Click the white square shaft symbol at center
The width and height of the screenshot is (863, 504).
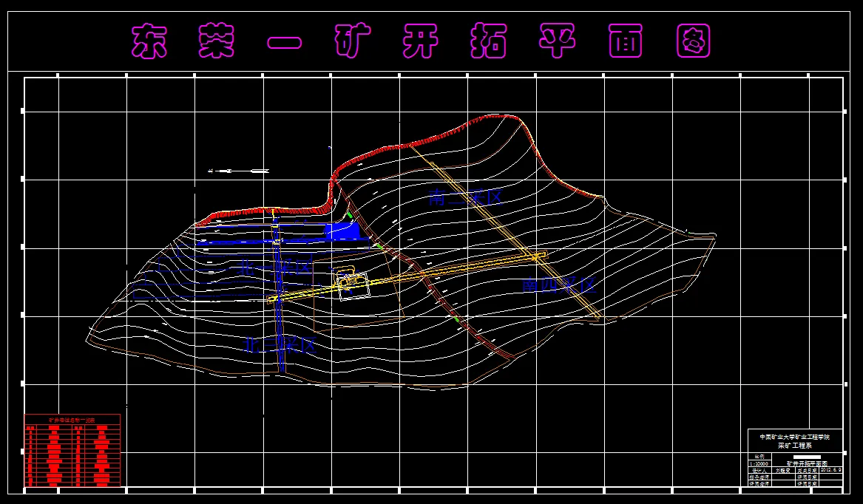click(353, 286)
